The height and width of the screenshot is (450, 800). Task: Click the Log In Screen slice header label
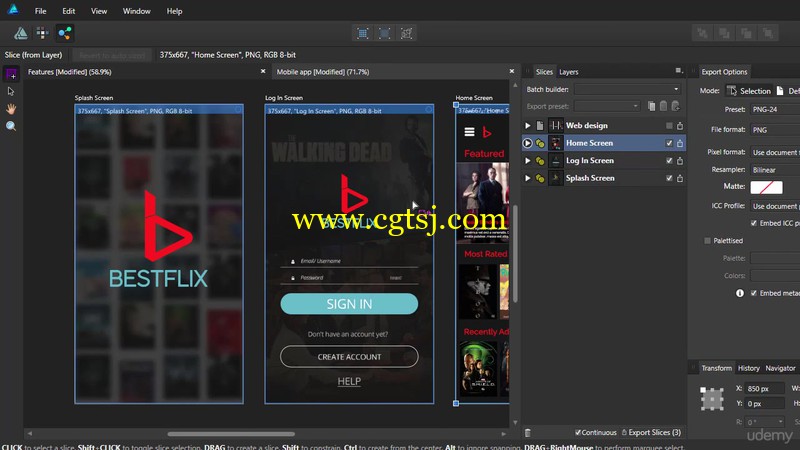pos(324,111)
